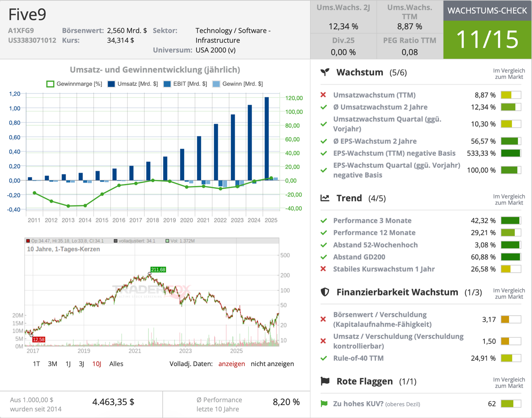The width and height of the screenshot is (532, 418).
Task: Click red X beside Umsatzwachstum (TTM)
Action: coord(323,95)
